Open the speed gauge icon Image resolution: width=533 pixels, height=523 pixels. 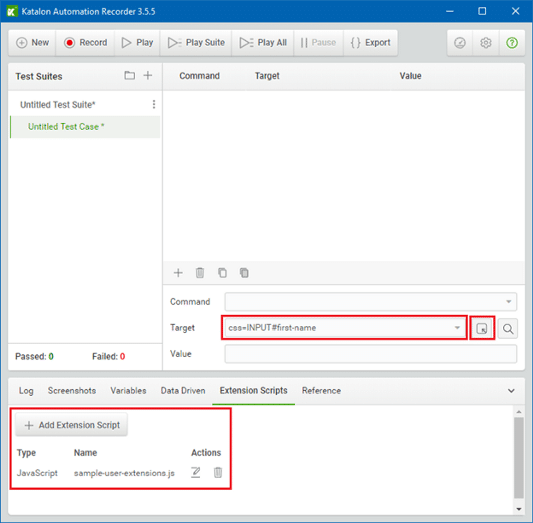point(460,43)
